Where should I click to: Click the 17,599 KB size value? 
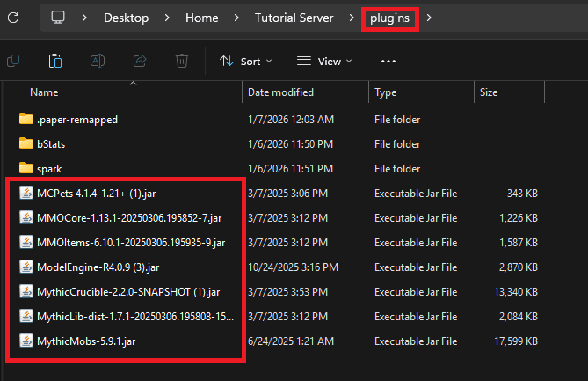pyautogui.click(x=516, y=341)
